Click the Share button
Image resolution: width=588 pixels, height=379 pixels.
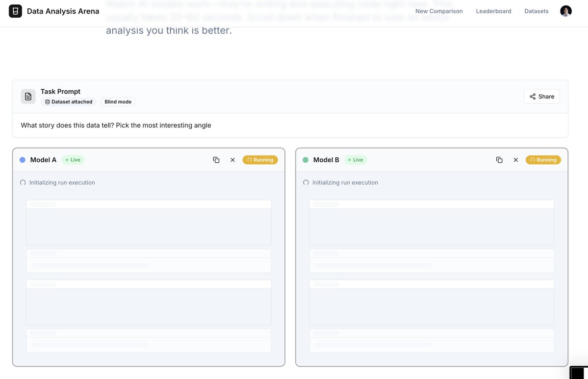coord(541,97)
